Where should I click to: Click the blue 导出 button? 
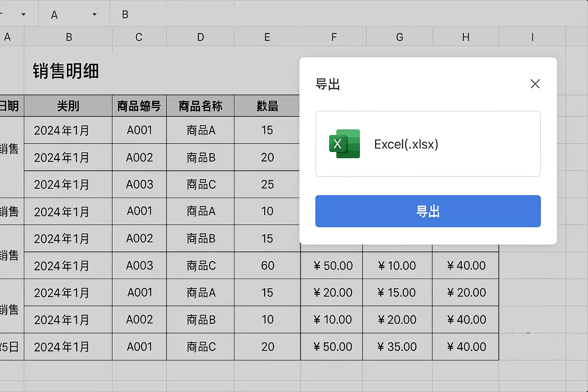pos(428,211)
